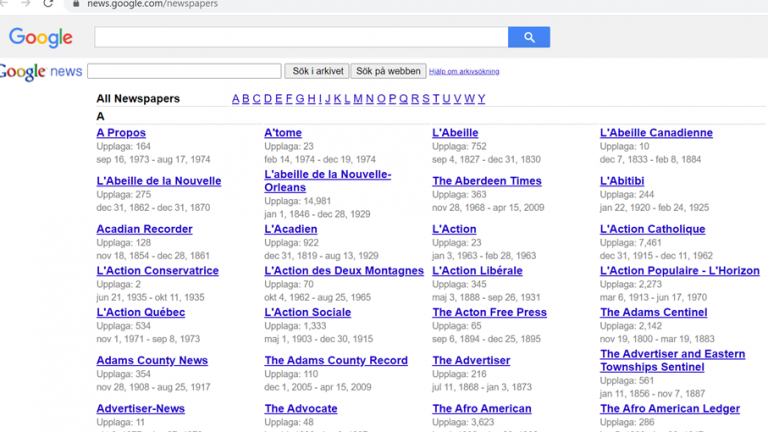Open the A'tome newspaper

(283, 133)
